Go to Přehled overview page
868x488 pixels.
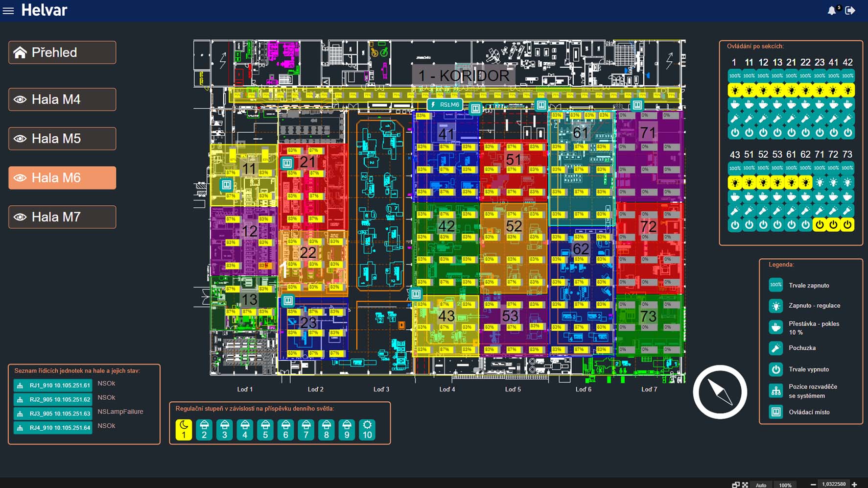coord(62,52)
